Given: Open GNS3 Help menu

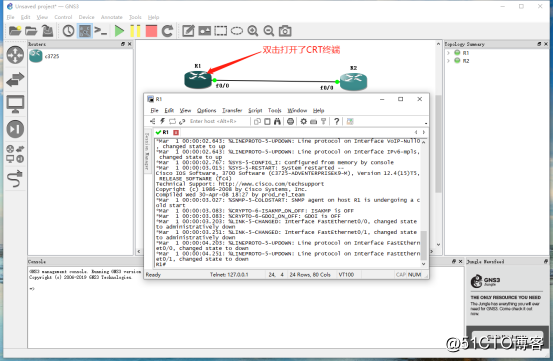Looking at the screenshot, I should [153, 17].
